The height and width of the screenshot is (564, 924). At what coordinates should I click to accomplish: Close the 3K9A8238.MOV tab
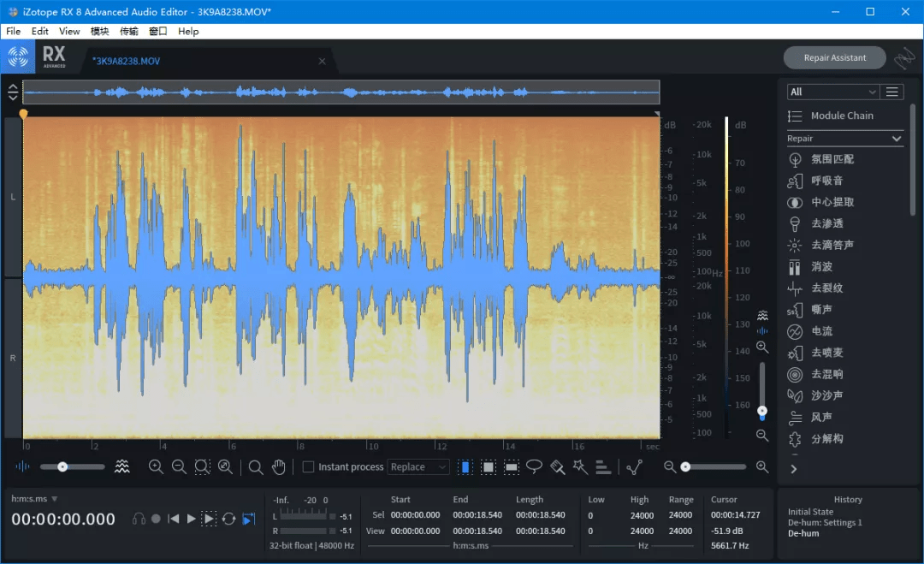322,62
